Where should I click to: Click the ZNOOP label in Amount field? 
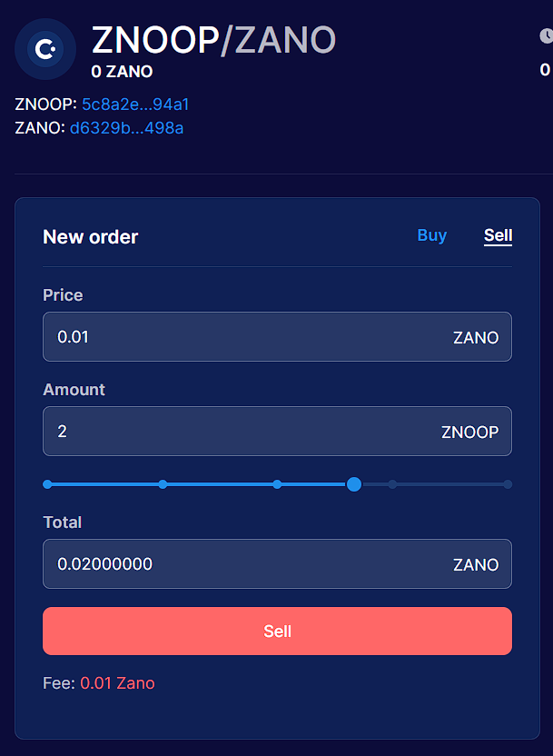point(469,431)
